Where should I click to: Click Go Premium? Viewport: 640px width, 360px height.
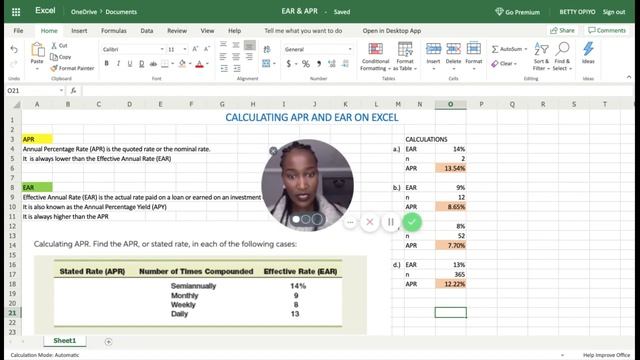[518, 12]
